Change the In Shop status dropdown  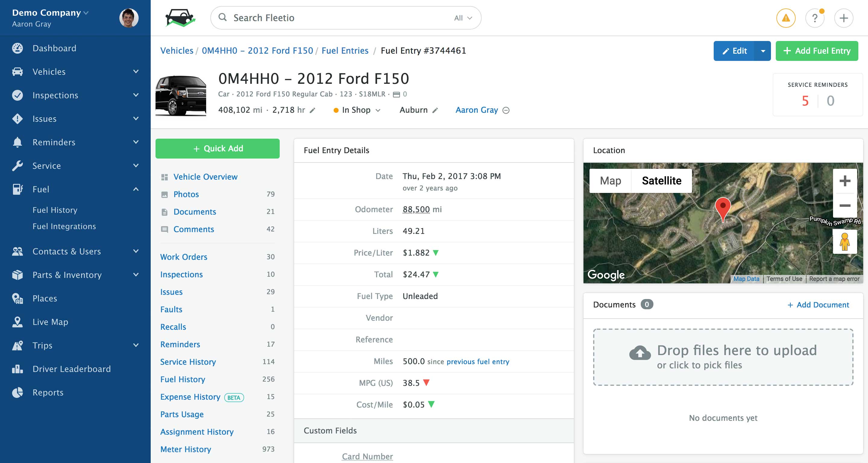click(357, 110)
